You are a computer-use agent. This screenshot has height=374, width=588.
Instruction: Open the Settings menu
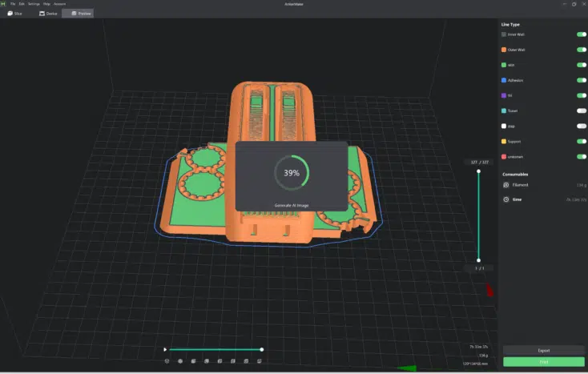pyautogui.click(x=34, y=4)
